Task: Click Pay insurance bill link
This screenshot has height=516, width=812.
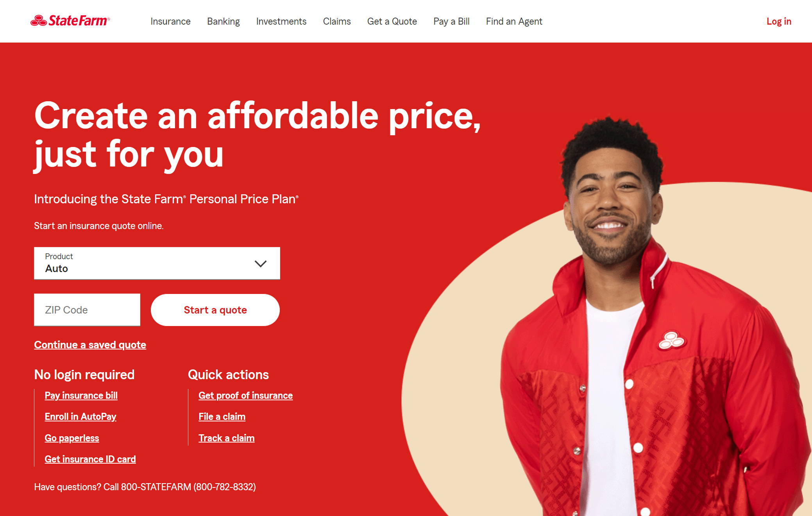Action: 81,395
